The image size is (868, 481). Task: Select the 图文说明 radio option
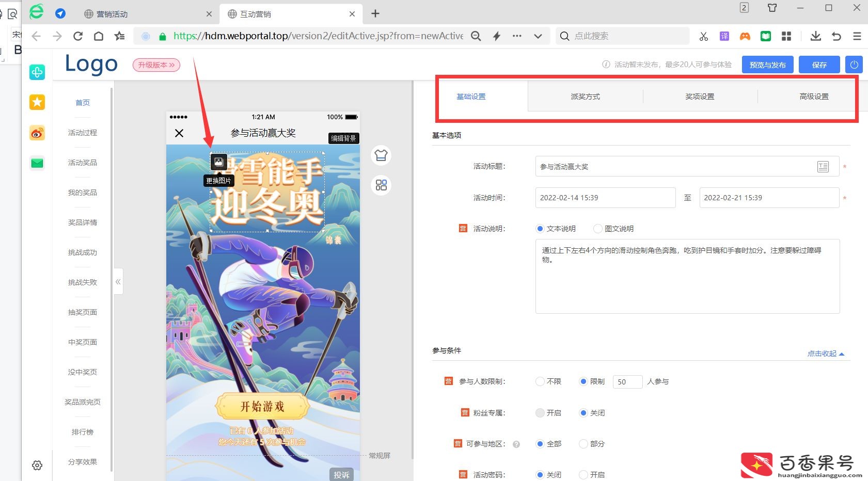[x=598, y=229]
